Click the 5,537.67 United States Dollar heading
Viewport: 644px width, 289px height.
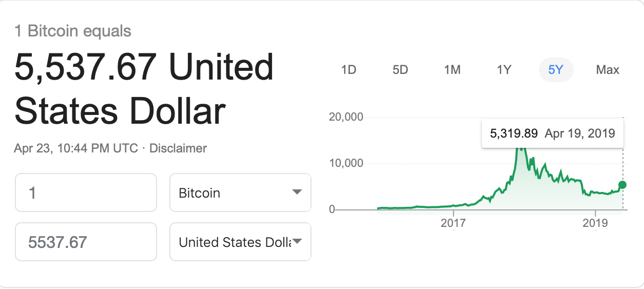click(x=144, y=89)
